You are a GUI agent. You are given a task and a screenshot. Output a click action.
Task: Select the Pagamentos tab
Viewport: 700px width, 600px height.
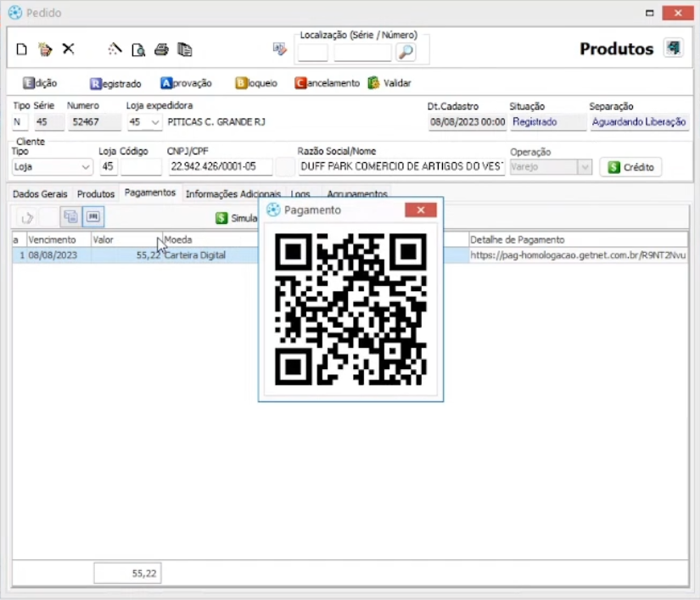tap(150, 193)
